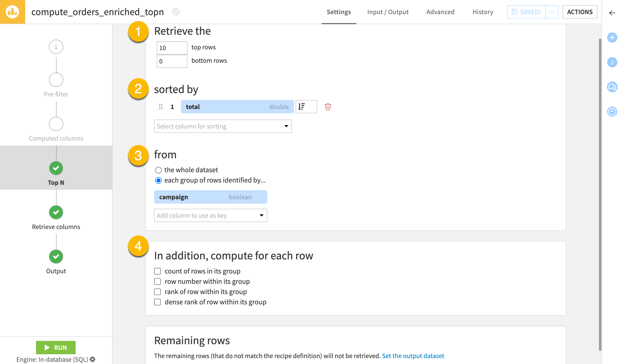Toggle descending sort order icon for total
Viewport: 620px width, 364px height.
point(306,107)
